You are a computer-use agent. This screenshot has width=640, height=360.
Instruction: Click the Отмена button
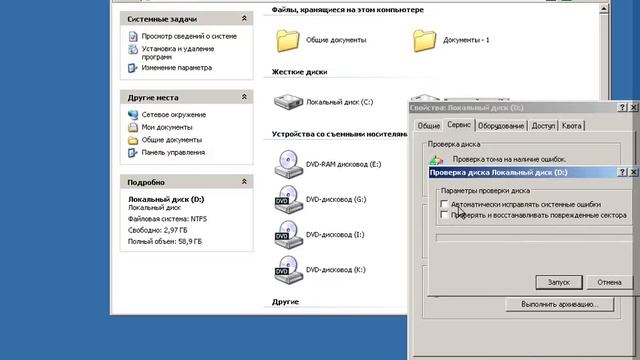pos(609,282)
